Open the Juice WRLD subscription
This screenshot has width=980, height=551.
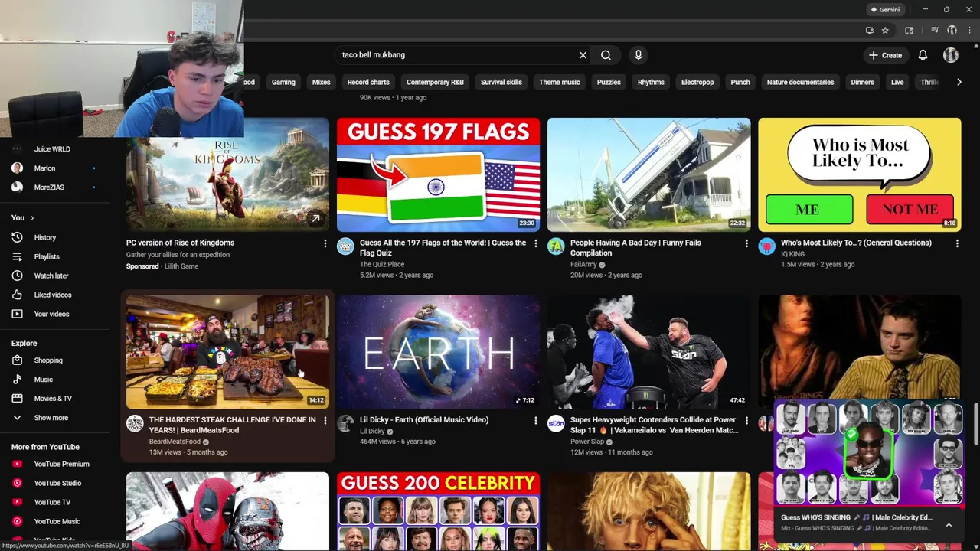coord(53,149)
